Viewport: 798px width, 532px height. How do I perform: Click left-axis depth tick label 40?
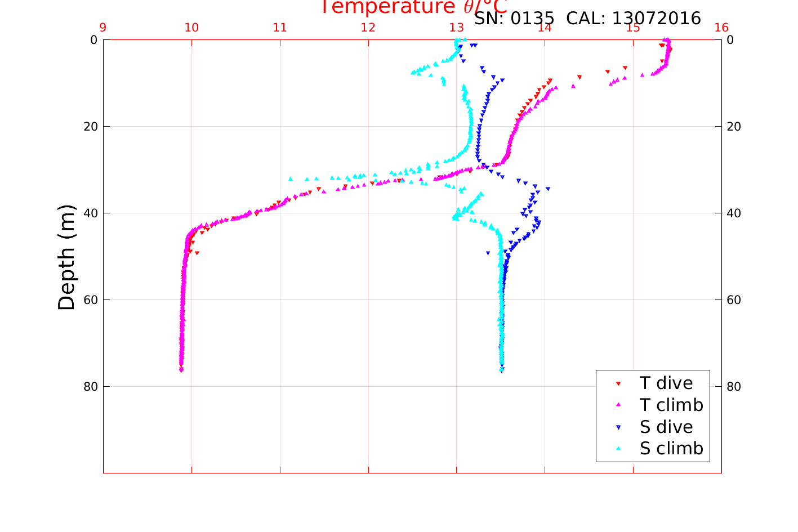click(91, 213)
